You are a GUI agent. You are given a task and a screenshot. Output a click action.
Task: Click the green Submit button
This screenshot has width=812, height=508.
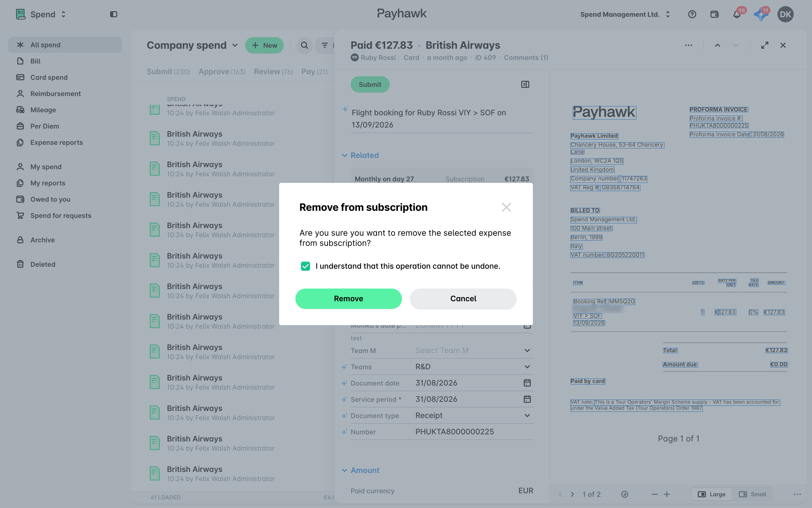click(x=370, y=84)
